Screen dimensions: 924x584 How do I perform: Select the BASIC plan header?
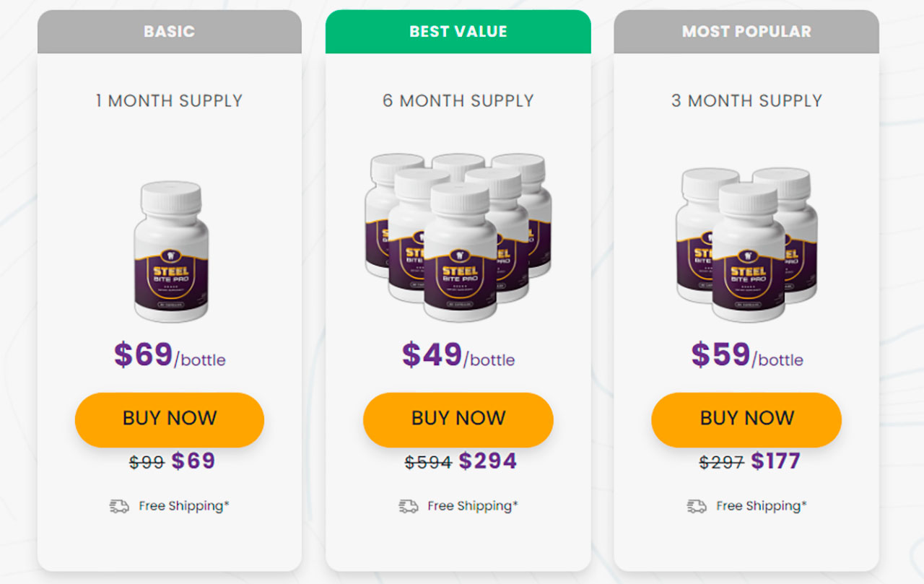170,32
